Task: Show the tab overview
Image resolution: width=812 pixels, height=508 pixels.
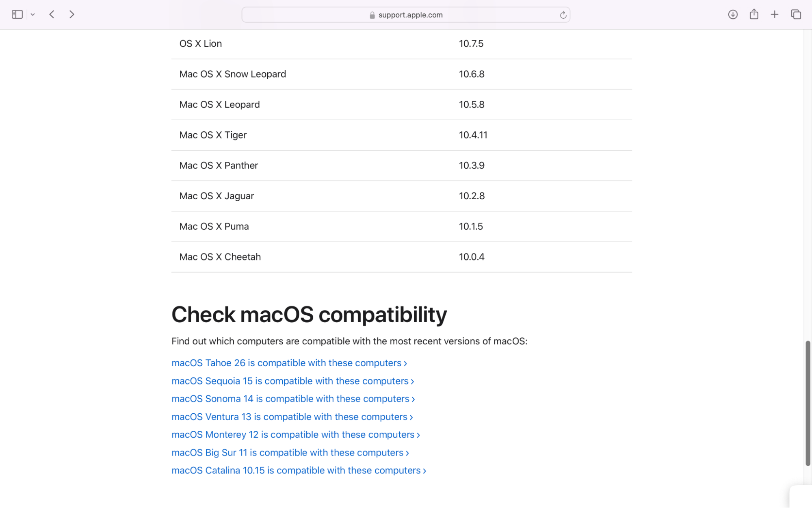Action: (x=795, y=14)
